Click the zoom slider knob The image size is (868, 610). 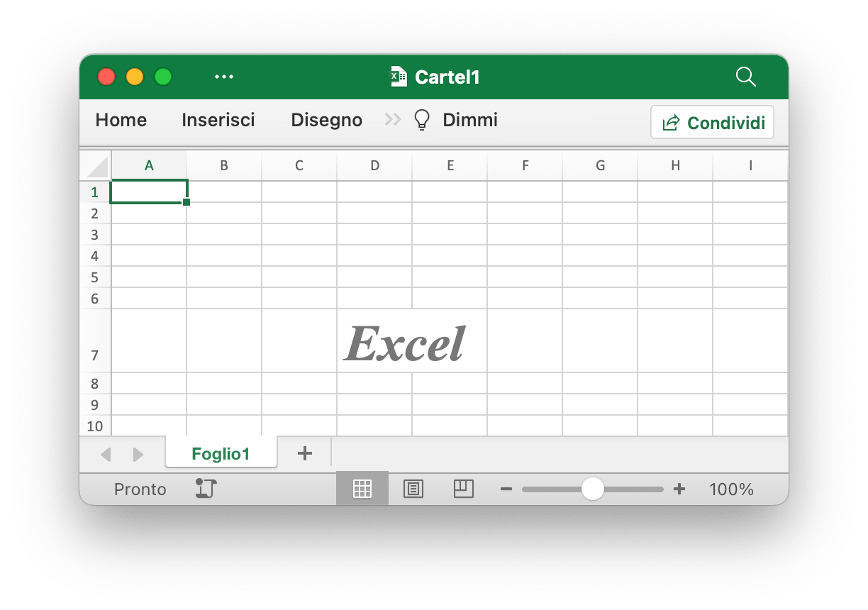pos(592,489)
